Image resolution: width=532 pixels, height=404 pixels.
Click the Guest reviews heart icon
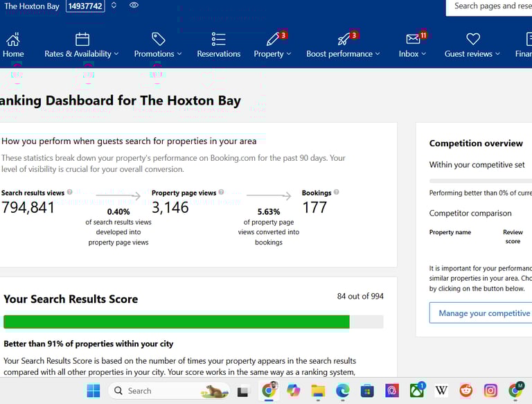[472, 39]
